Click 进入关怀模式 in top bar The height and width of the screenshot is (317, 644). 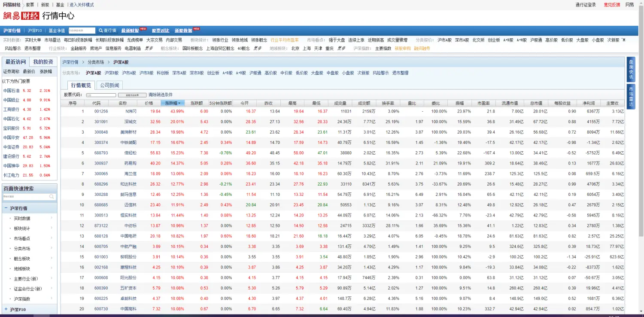point(82,5)
